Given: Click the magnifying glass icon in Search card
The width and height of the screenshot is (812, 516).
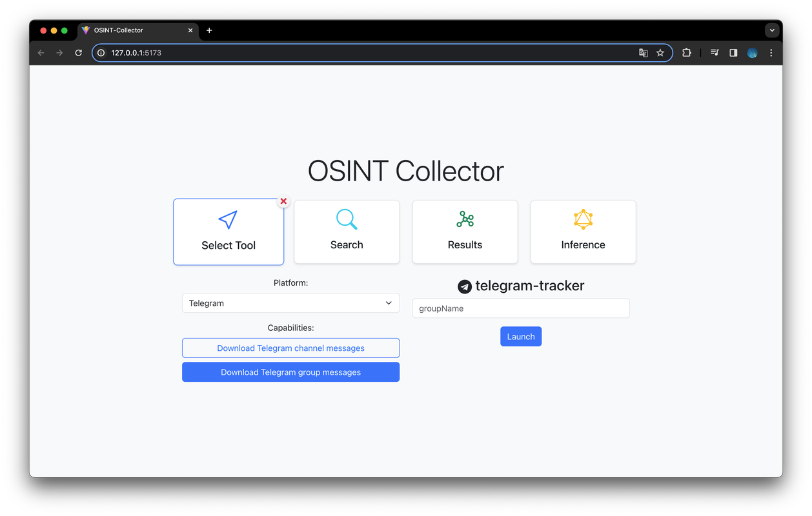Looking at the screenshot, I should coord(347,219).
